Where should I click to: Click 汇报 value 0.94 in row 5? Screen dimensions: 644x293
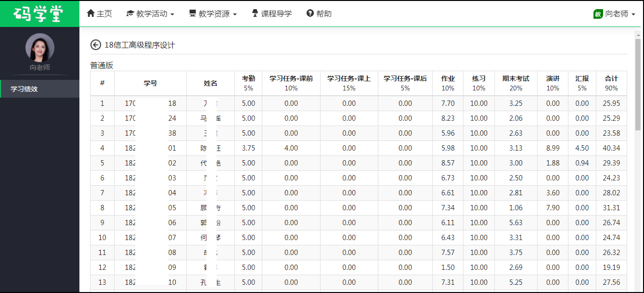point(582,163)
